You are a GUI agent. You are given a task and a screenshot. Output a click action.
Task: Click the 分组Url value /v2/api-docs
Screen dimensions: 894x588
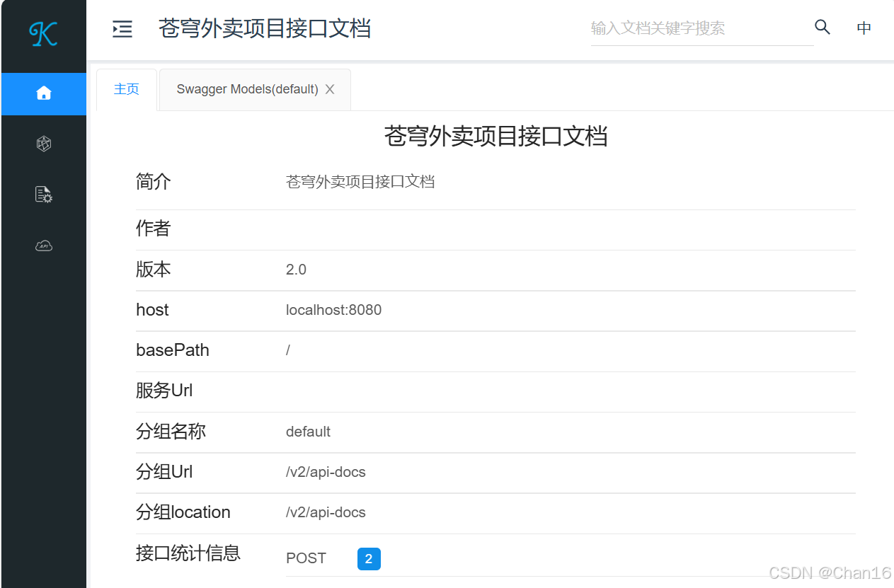point(326,472)
